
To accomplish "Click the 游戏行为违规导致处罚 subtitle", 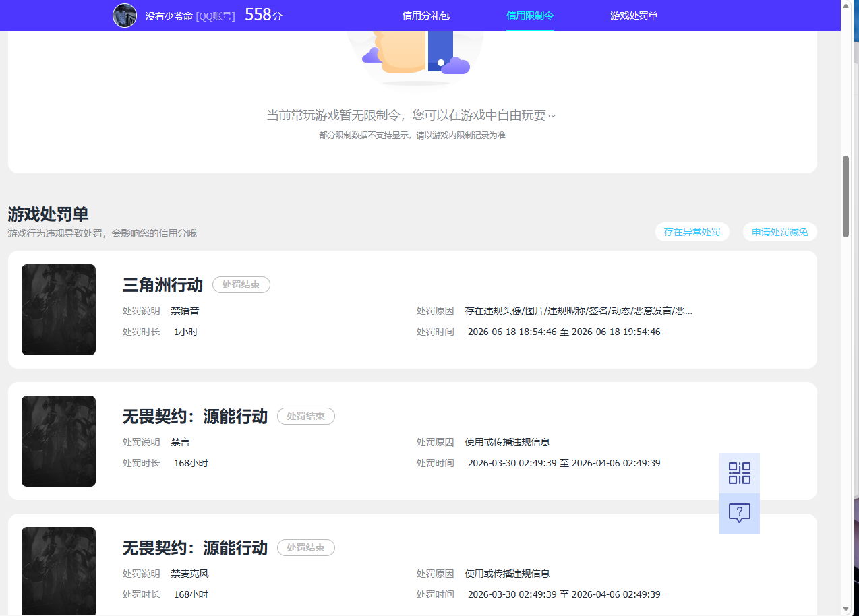I will (102, 233).
